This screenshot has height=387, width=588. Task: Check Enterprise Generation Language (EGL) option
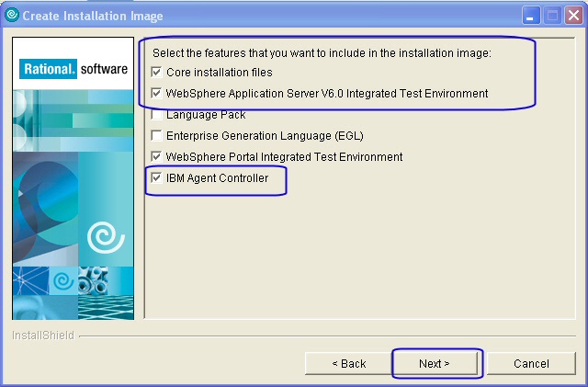point(156,135)
